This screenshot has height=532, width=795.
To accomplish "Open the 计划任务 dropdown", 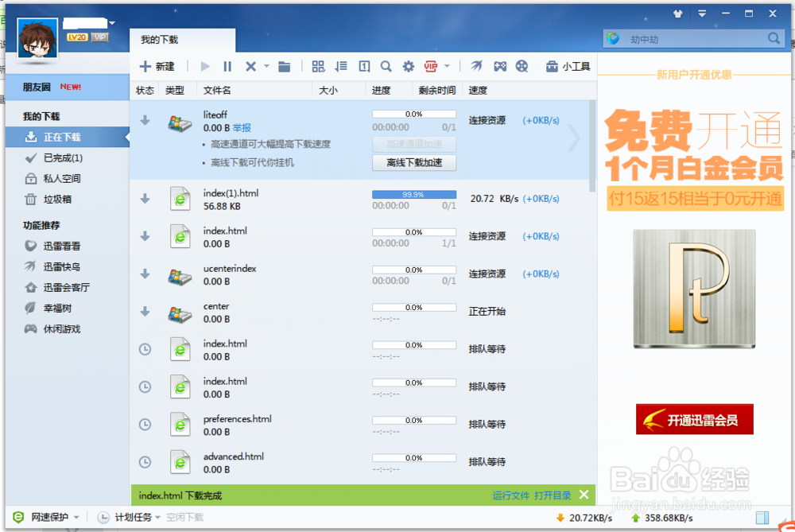I will coord(129,518).
